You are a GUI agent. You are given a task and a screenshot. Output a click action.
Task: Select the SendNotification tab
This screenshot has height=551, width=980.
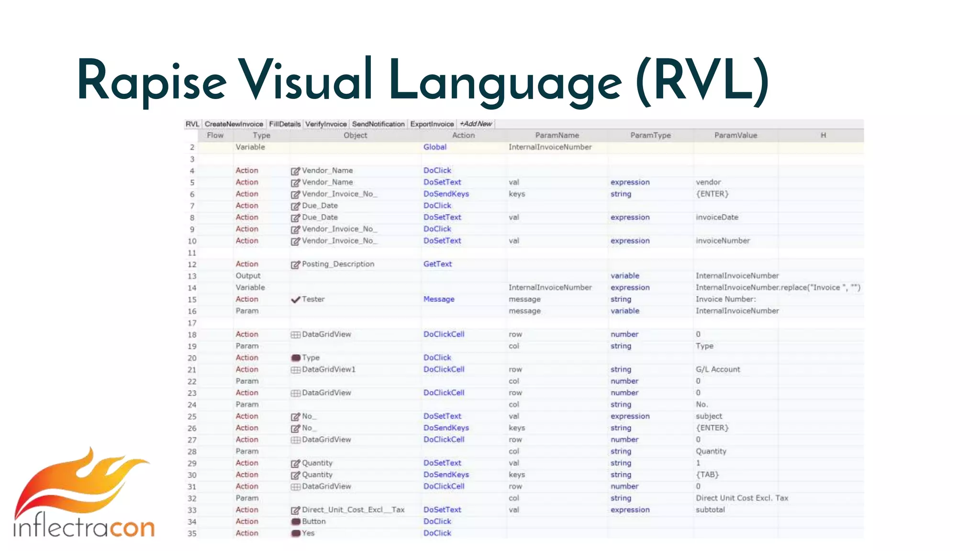pos(379,124)
